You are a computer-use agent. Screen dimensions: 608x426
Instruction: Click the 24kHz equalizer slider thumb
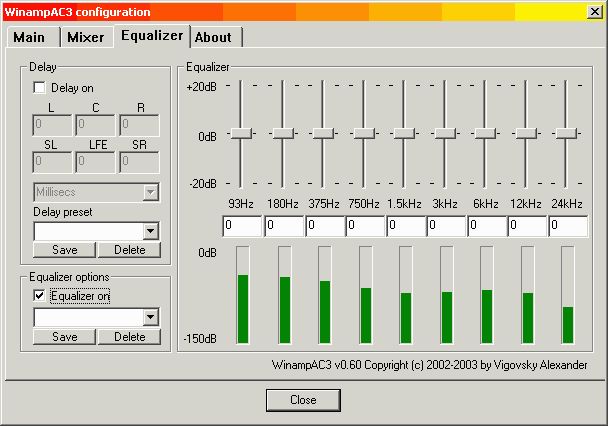pos(566,133)
